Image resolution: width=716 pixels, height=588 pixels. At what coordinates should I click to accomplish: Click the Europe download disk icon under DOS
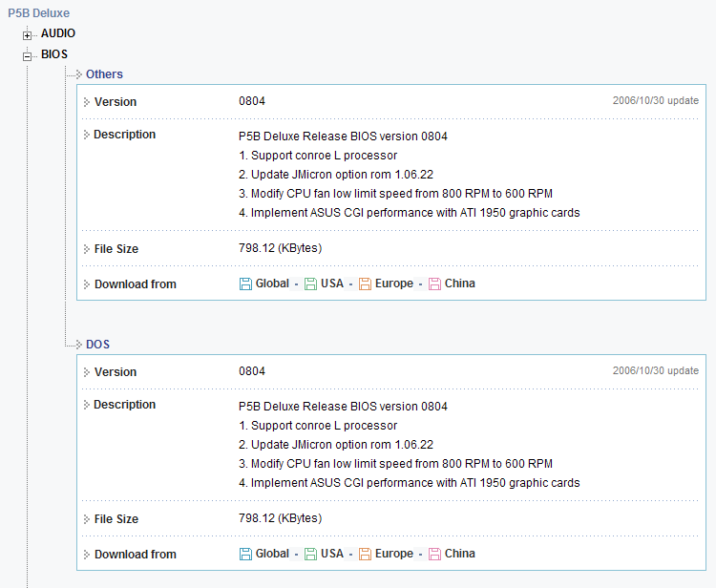pos(365,555)
